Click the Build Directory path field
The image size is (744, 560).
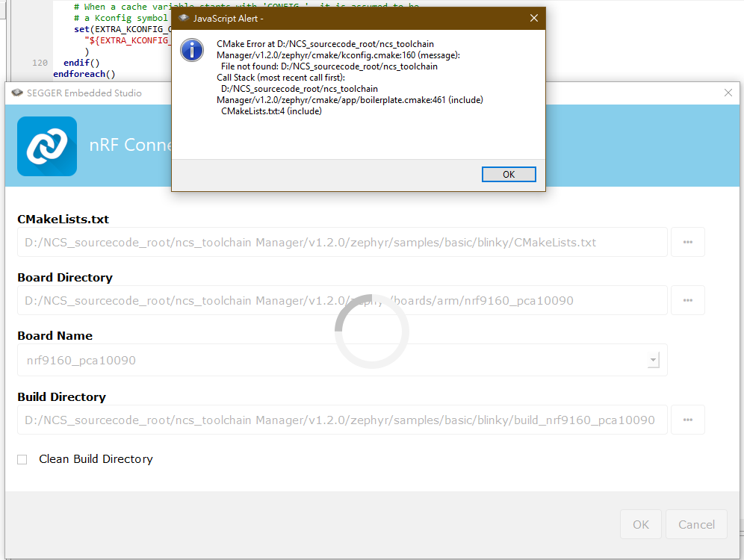(x=342, y=420)
